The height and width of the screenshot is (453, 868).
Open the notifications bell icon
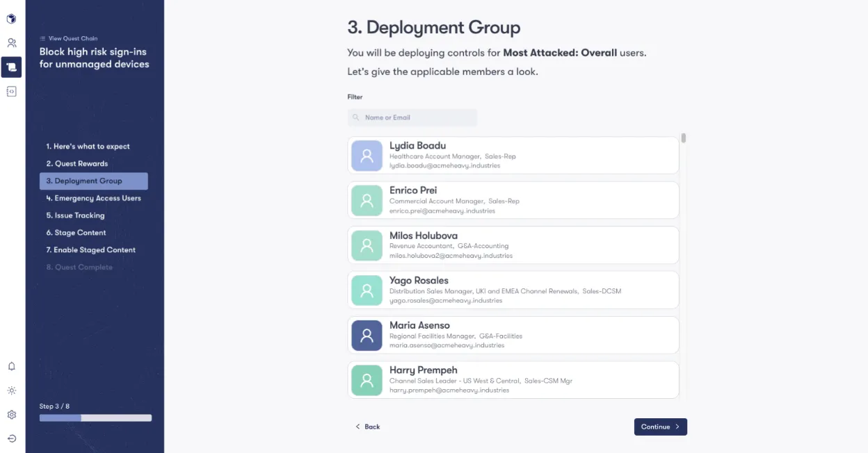pyautogui.click(x=11, y=366)
